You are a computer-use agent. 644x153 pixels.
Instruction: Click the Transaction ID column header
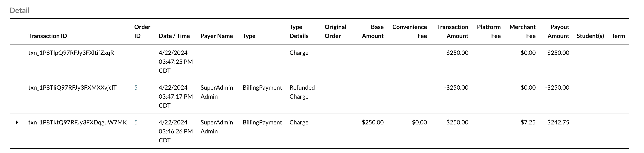click(48, 36)
